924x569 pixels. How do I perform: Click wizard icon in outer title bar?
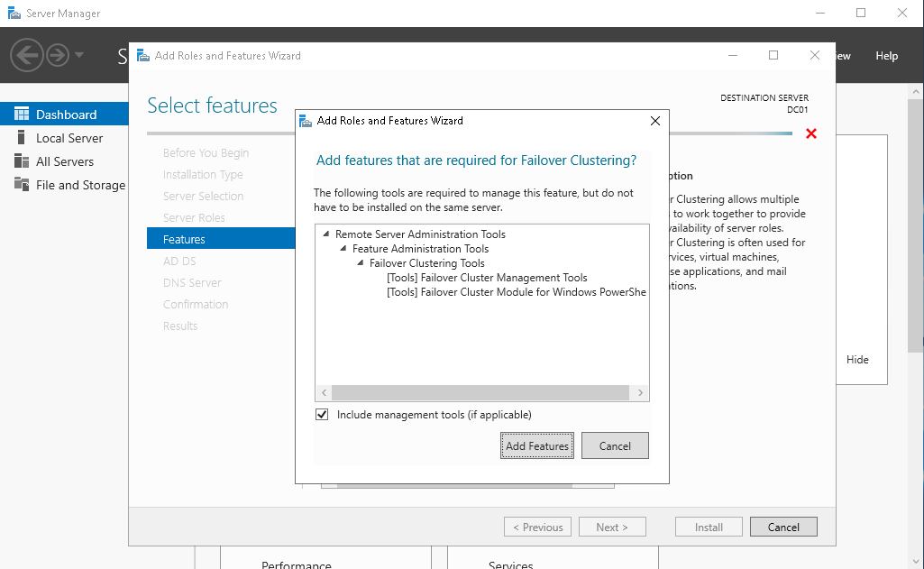point(143,55)
